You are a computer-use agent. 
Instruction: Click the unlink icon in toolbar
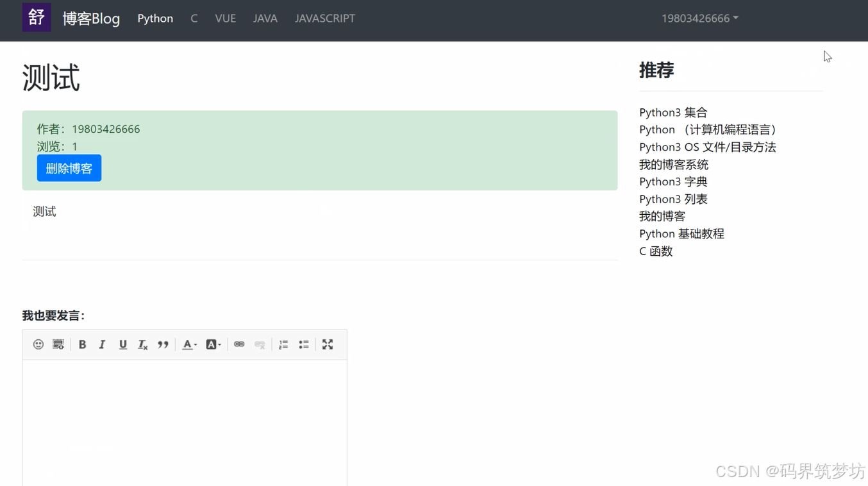click(x=260, y=344)
